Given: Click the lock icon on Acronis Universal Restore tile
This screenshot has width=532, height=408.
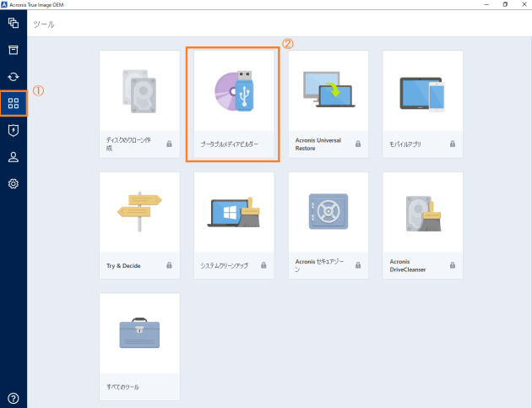Looking at the screenshot, I should [358, 144].
